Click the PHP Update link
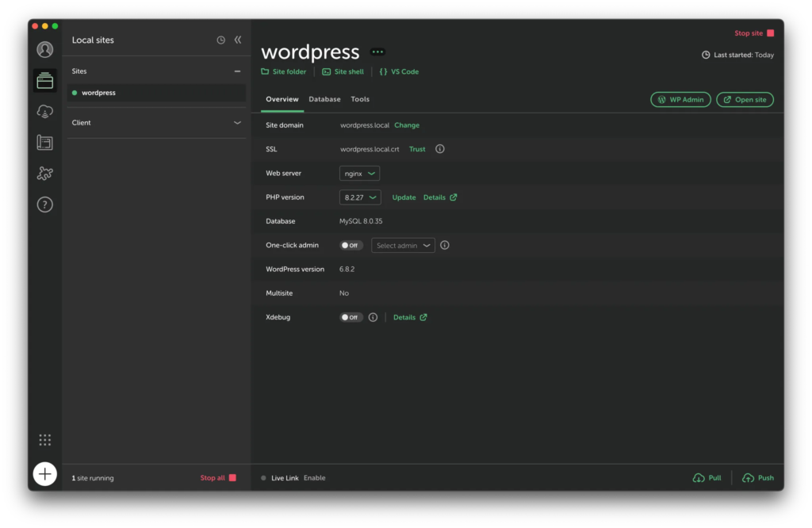The width and height of the screenshot is (812, 528). pyautogui.click(x=404, y=197)
